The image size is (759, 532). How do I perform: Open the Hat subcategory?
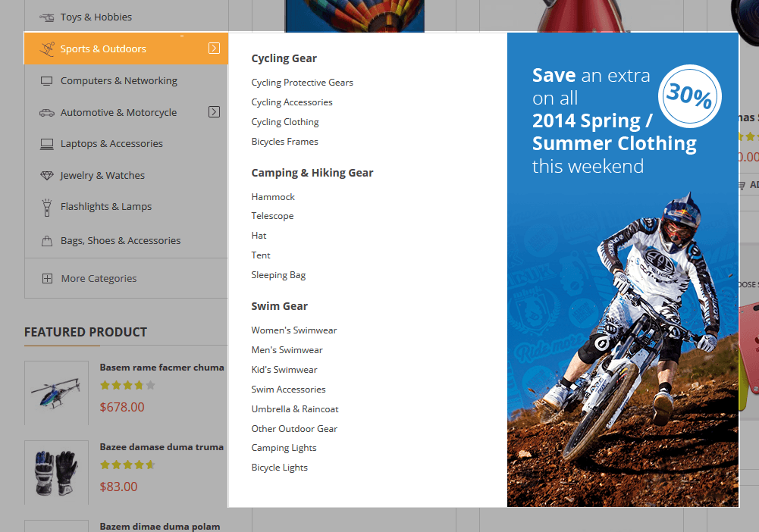[x=259, y=236]
